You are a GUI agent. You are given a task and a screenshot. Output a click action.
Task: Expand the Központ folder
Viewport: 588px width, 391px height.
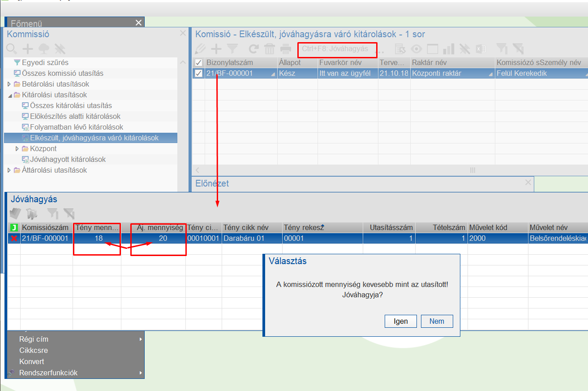(17, 148)
